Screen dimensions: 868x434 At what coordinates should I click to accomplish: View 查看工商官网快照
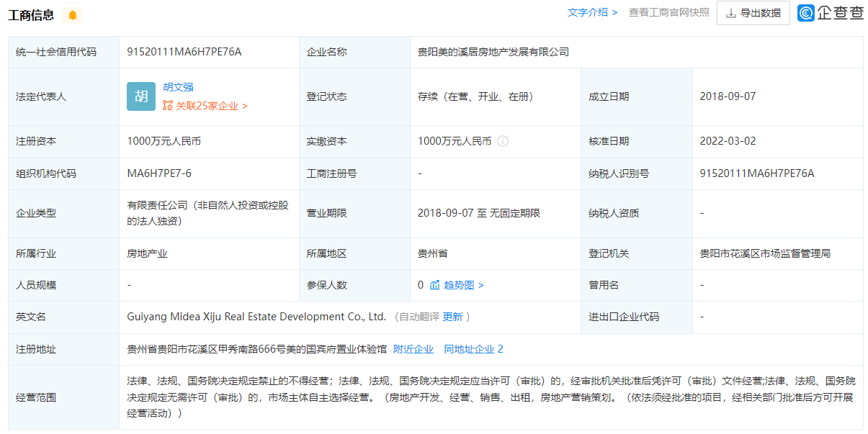668,12
